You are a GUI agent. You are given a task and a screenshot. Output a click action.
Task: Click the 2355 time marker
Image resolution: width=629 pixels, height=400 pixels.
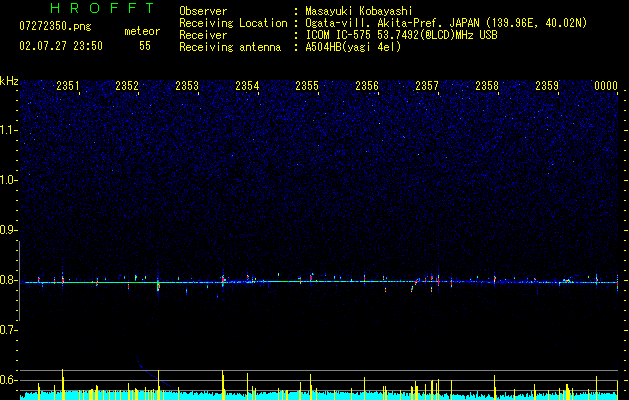pos(307,86)
